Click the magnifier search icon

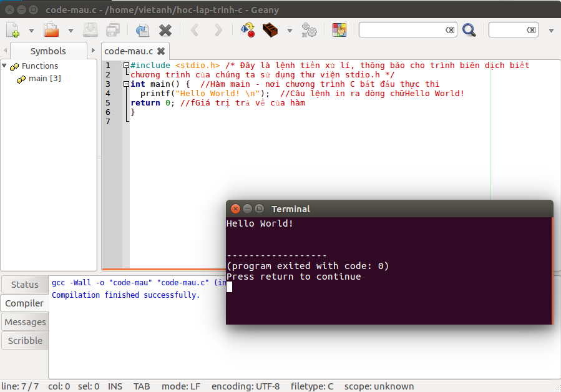coord(469,30)
